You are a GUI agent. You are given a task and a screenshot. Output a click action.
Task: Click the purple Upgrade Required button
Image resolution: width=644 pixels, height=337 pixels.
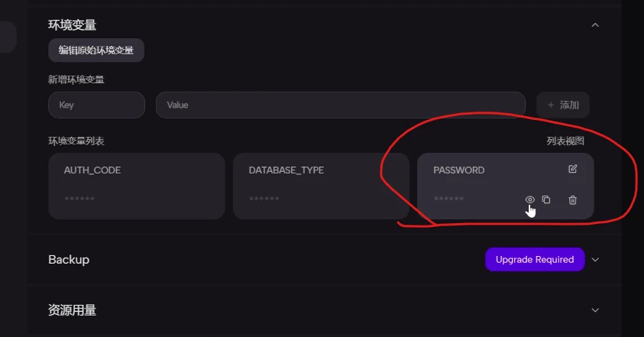pos(535,259)
